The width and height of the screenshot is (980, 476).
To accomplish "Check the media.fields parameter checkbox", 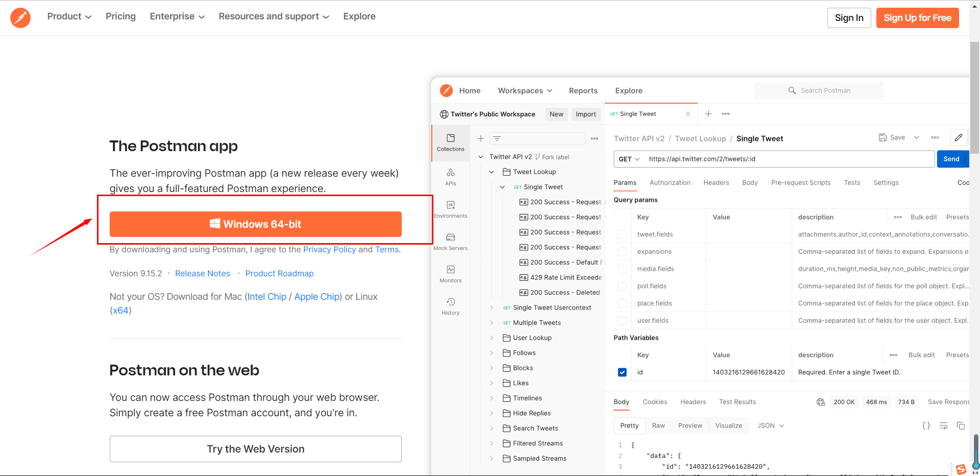I will pos(622,269).
